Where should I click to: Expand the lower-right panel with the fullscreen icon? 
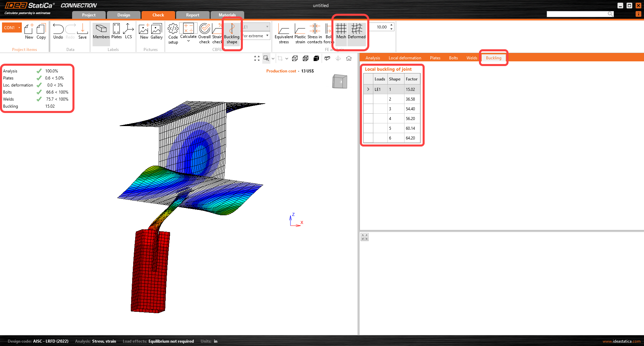pos(365,237)
